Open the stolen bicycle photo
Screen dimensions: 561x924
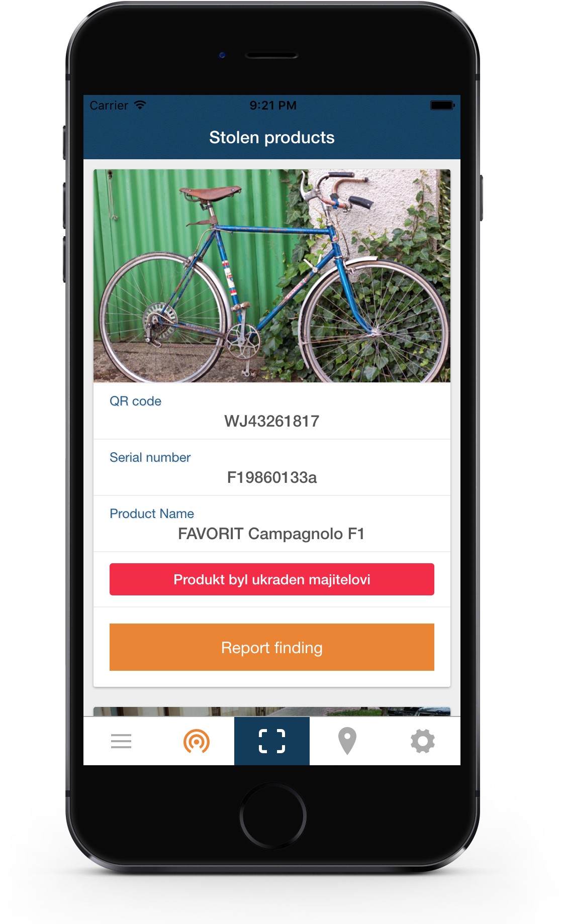272,276
